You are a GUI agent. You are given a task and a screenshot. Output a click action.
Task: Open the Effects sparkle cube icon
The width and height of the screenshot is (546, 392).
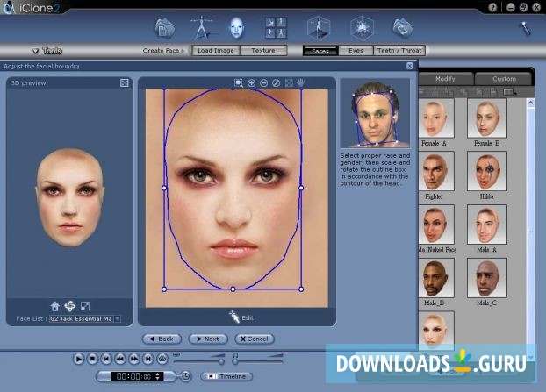[x=362, y=28]
